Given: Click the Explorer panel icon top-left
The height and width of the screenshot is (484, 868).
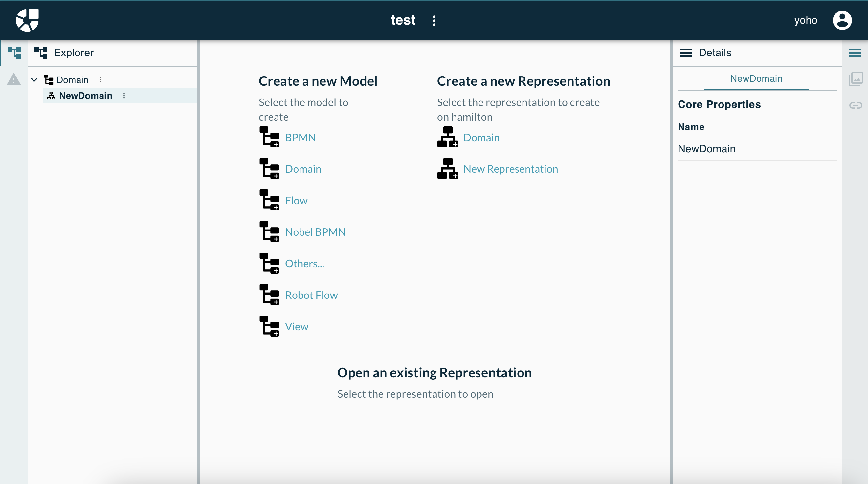Looking at the screenshot, I should pyautogui.click(x=14, y=53).
